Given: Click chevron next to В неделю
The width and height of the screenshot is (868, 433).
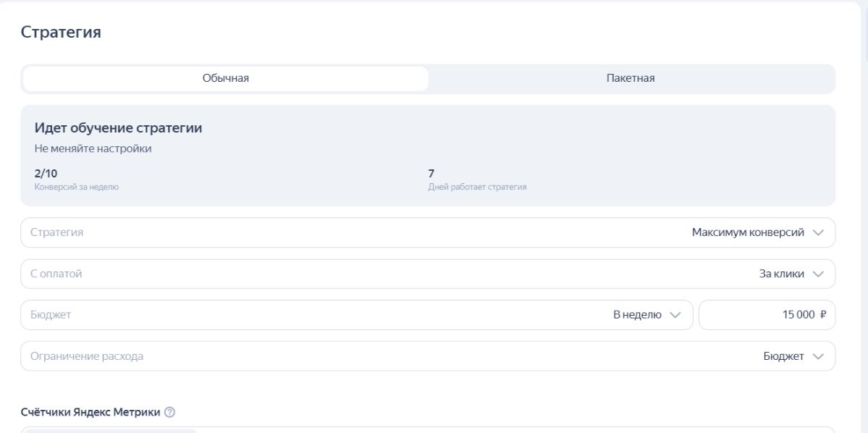Looking at the screenshot, I should (x=675, y=315).
